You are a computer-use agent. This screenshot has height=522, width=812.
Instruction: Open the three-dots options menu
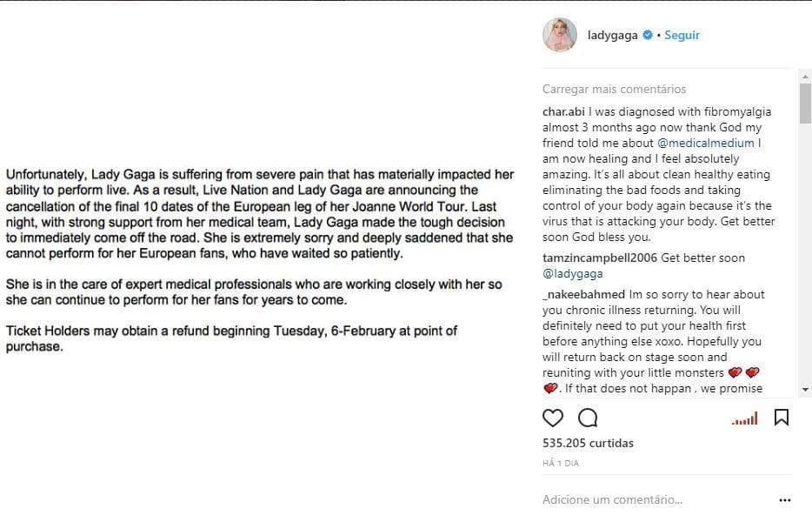tap(785, 500)
